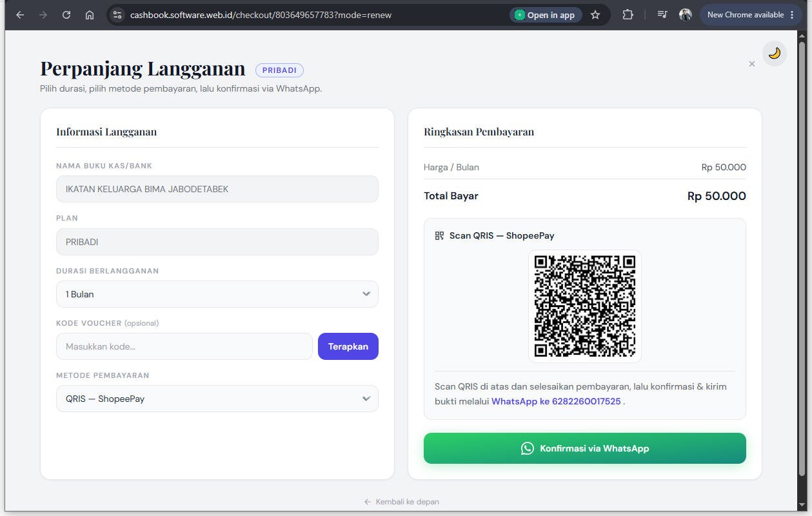Reload the page using the refresh icon
812x516 pixels.
66,15
